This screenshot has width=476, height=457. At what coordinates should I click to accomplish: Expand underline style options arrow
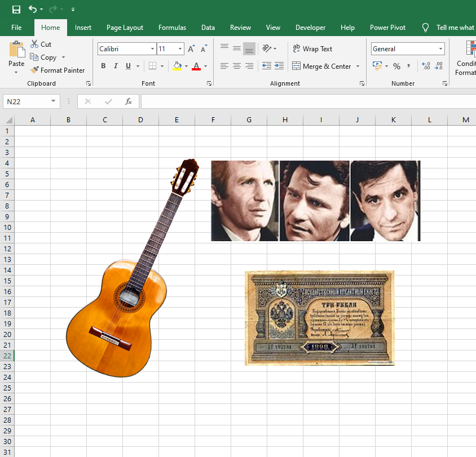pos(138,66)
